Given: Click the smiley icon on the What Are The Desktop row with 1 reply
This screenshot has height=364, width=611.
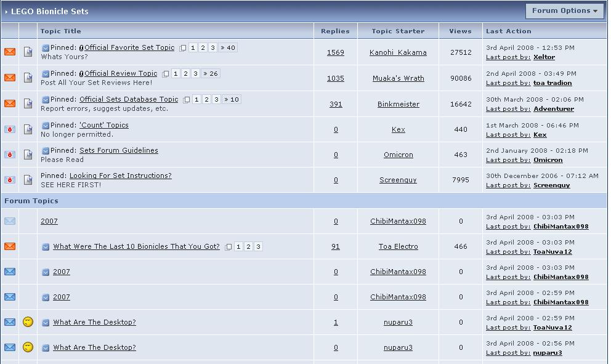Looking at the screenshot, I should click(x=28, y=322).
